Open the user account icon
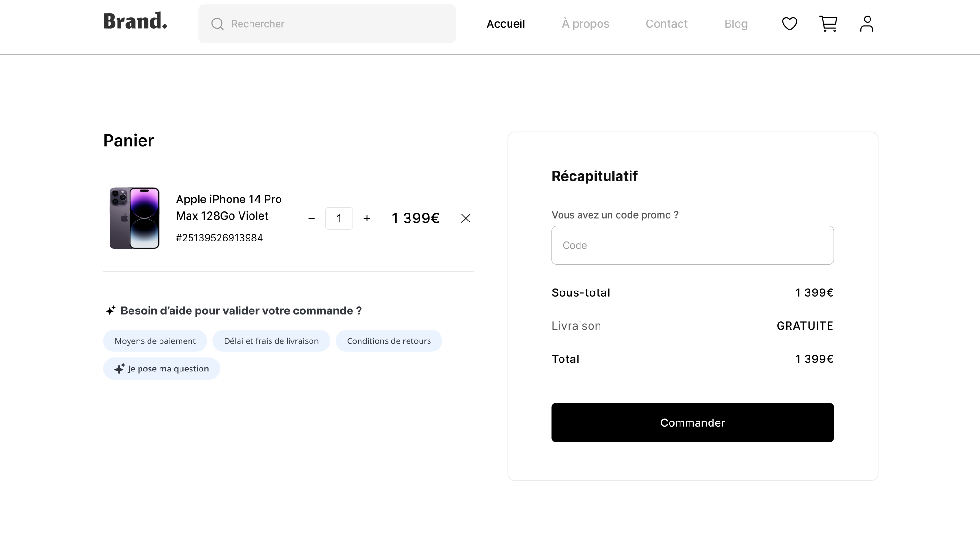Viewport: 980px width, 542px height. pos(867,24)
